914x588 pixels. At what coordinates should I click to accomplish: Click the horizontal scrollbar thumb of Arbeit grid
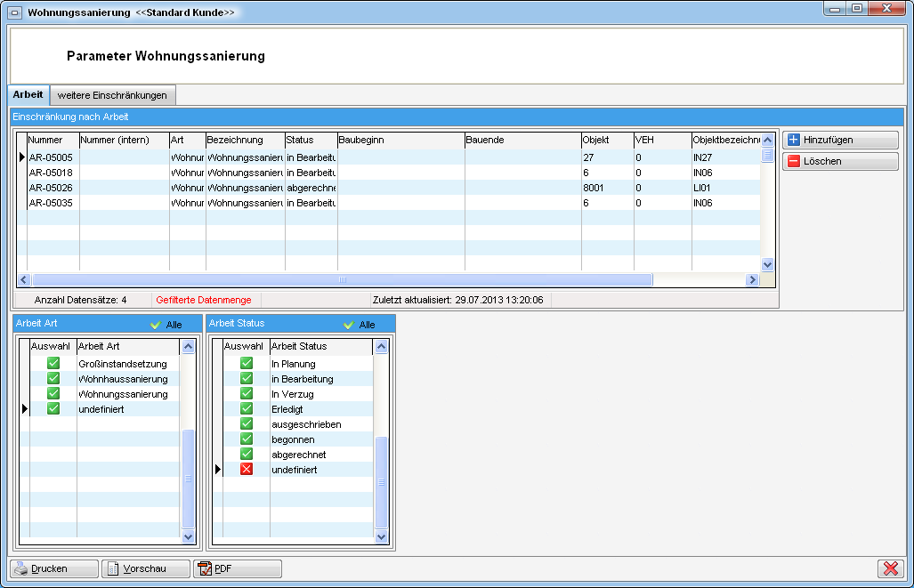click(342, 279)
